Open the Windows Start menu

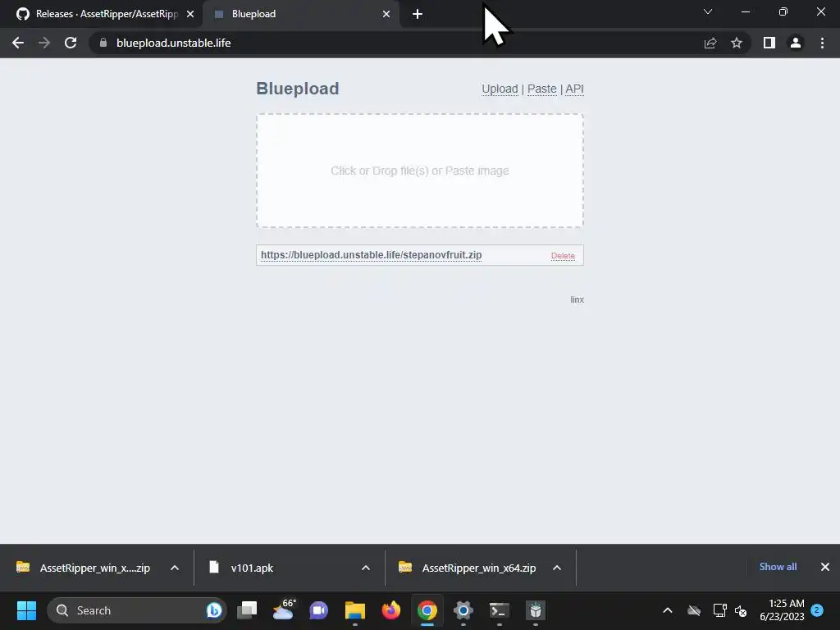pyautogui.click(x=26, y=610)
